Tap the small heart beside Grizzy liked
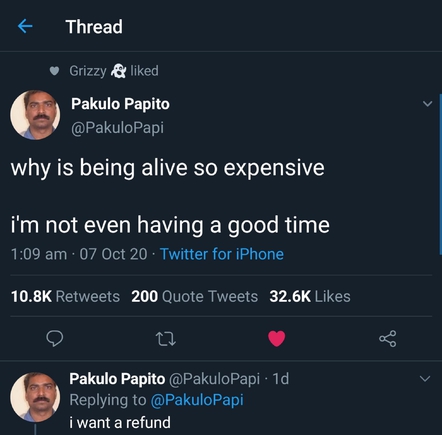This screenshot has height=435, width=442. click(x=54, y=71)
